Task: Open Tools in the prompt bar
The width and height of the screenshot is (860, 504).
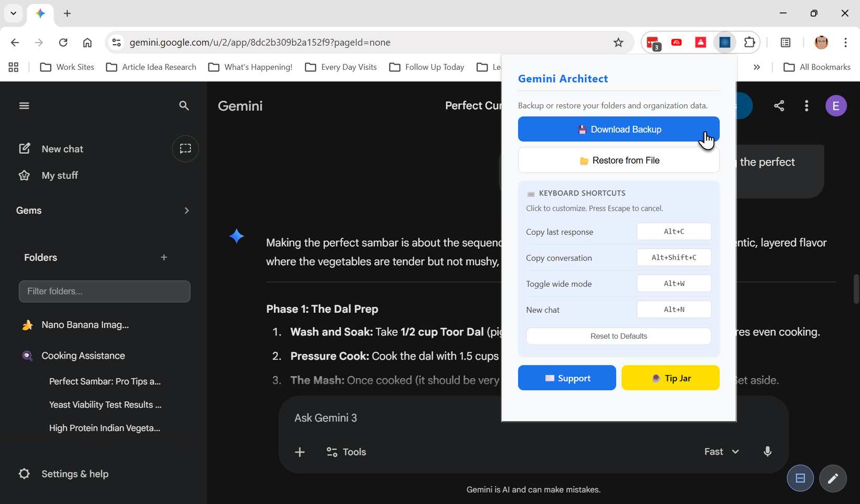Action: (x=346, y=452)
